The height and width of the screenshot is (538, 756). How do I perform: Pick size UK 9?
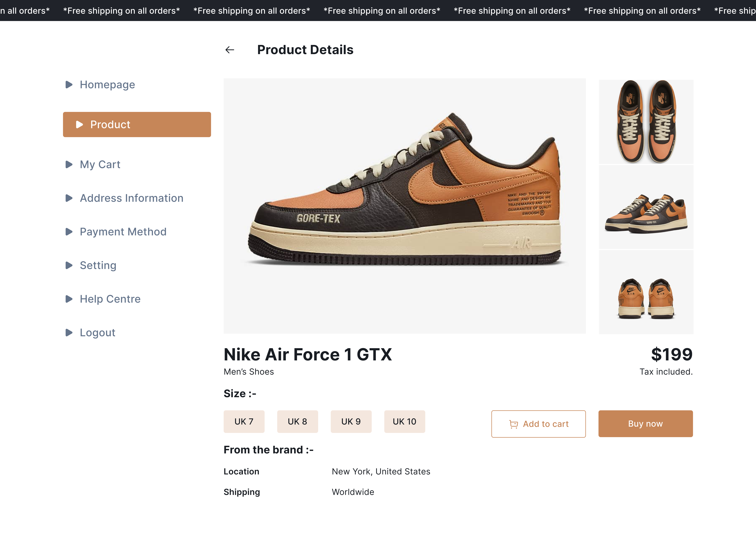(x=351, y=422)
